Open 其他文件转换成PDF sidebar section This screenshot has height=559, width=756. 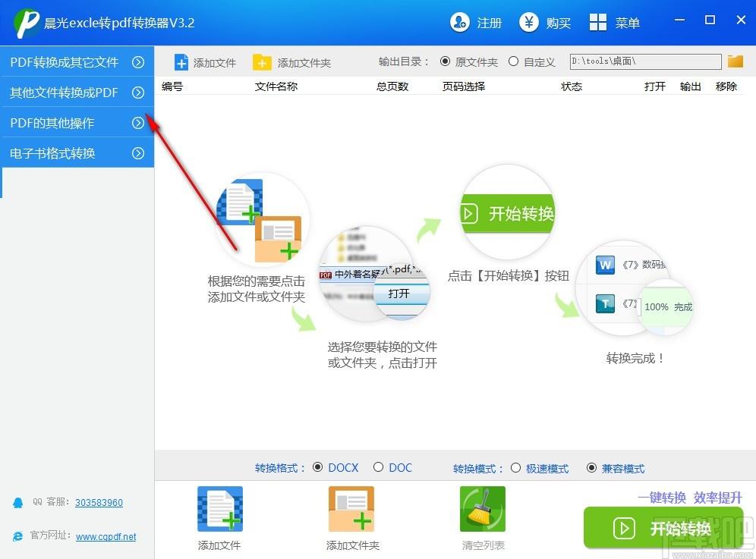(x=77, y=92)
